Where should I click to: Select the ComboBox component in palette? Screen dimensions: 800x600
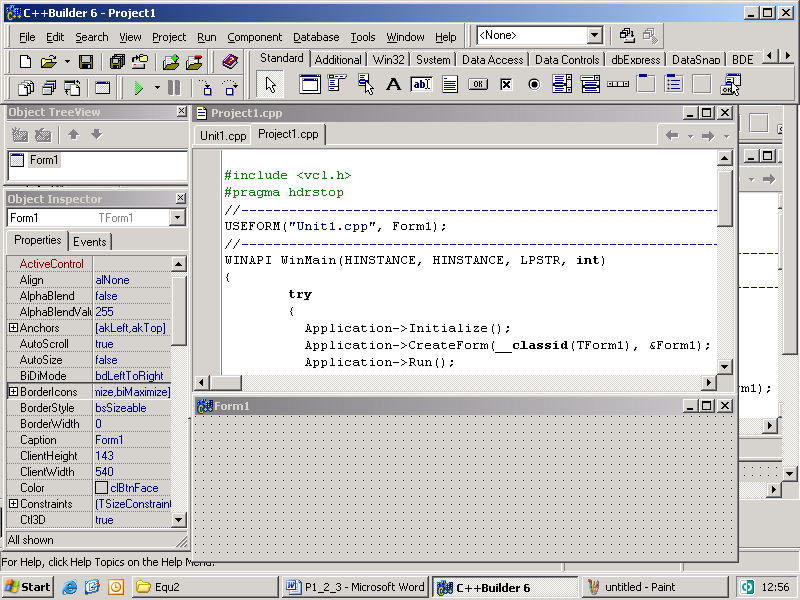tap(590, 84)
